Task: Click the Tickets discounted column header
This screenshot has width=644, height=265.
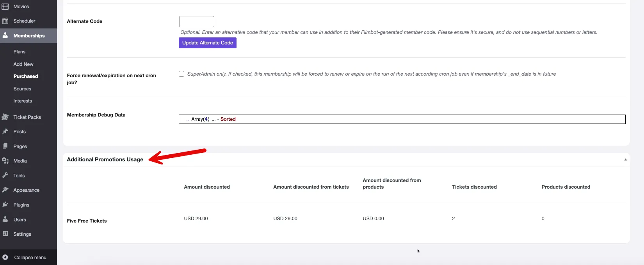Action: click(474, 187)
